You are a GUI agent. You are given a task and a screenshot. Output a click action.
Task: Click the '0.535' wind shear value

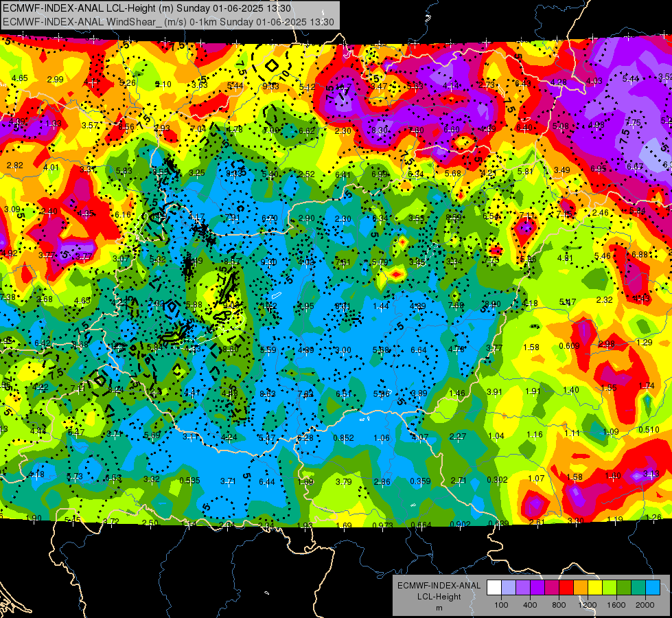tap(189, 481)
